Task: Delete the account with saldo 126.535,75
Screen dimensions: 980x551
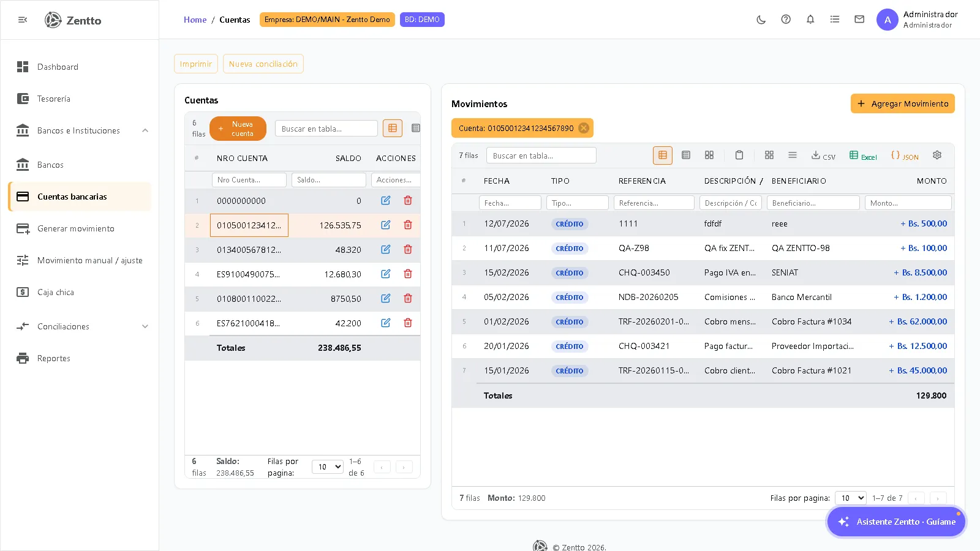Action: [x=408, y=225]
